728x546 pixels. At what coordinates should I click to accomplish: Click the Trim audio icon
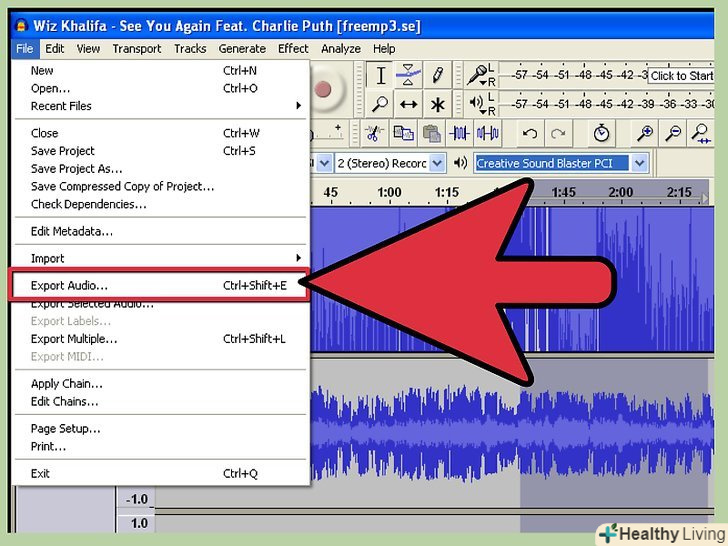pyautogui.click(x=459, y=133)
